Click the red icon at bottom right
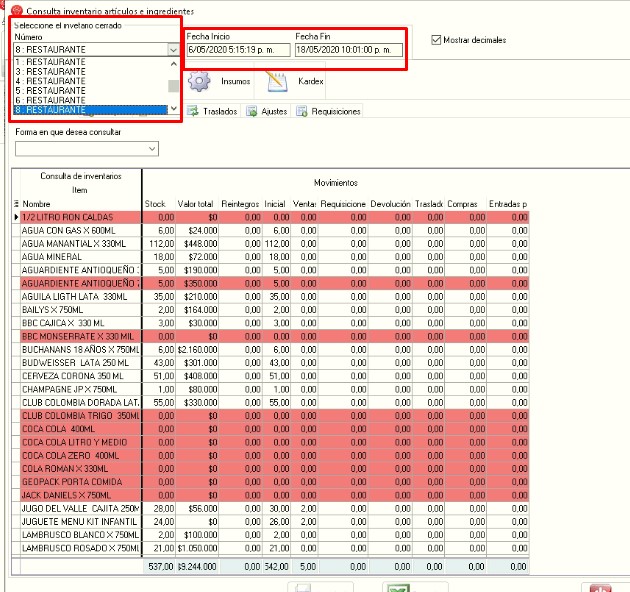630x592 pixels. [601, 590]
